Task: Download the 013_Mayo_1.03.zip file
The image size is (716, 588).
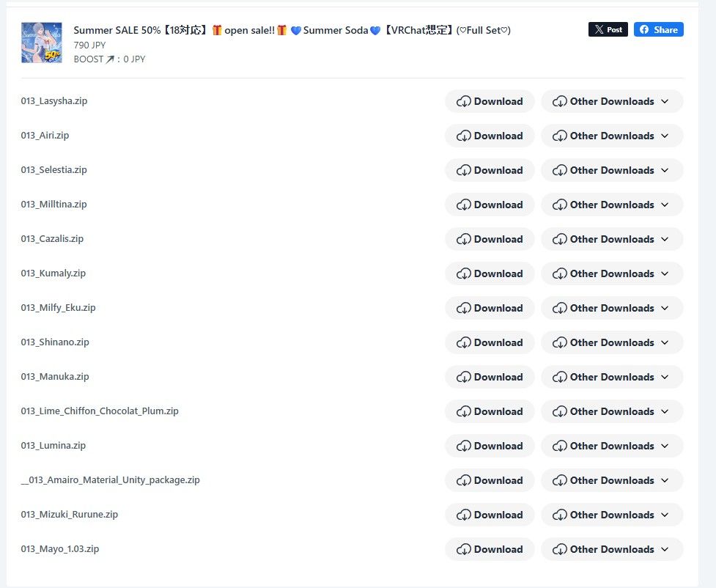Action: (x=490, y=549)
